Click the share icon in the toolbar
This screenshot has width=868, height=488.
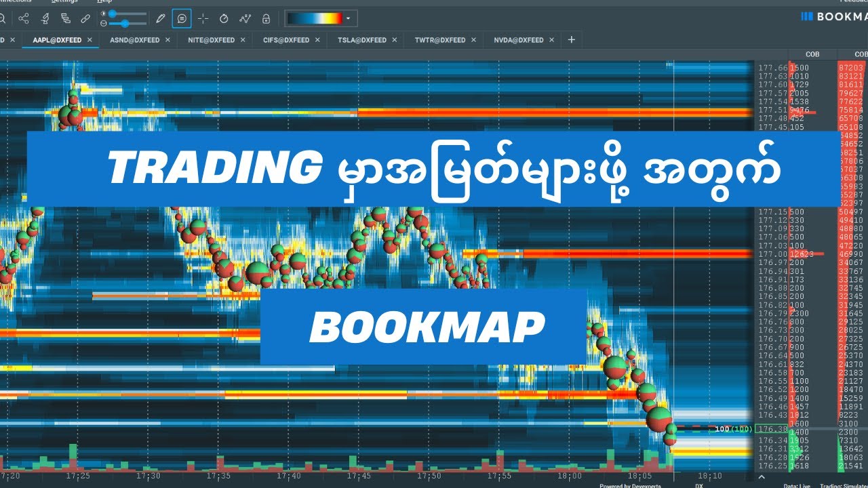click(x=24, y=18)
